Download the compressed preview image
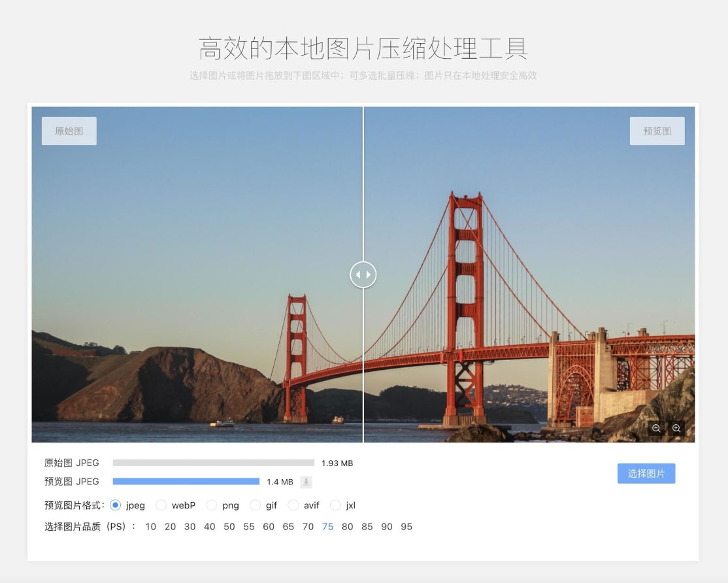The image size is (728, 583). (306, 482)
